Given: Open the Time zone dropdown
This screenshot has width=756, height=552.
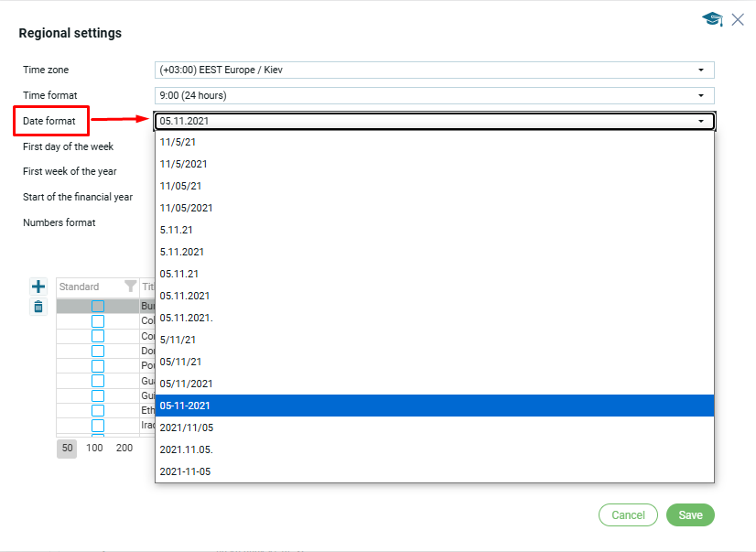Looking at the screenshot, I should 434,70.
